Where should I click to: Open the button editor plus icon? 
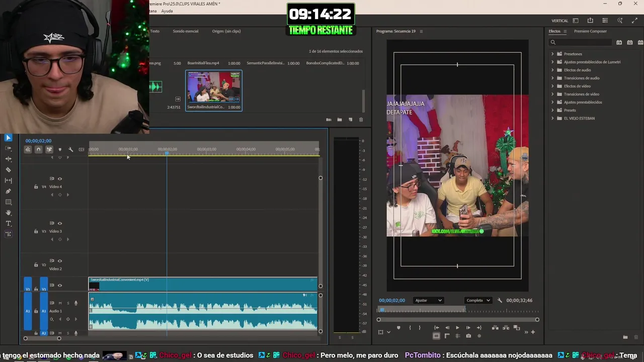(x=533, y=332)
